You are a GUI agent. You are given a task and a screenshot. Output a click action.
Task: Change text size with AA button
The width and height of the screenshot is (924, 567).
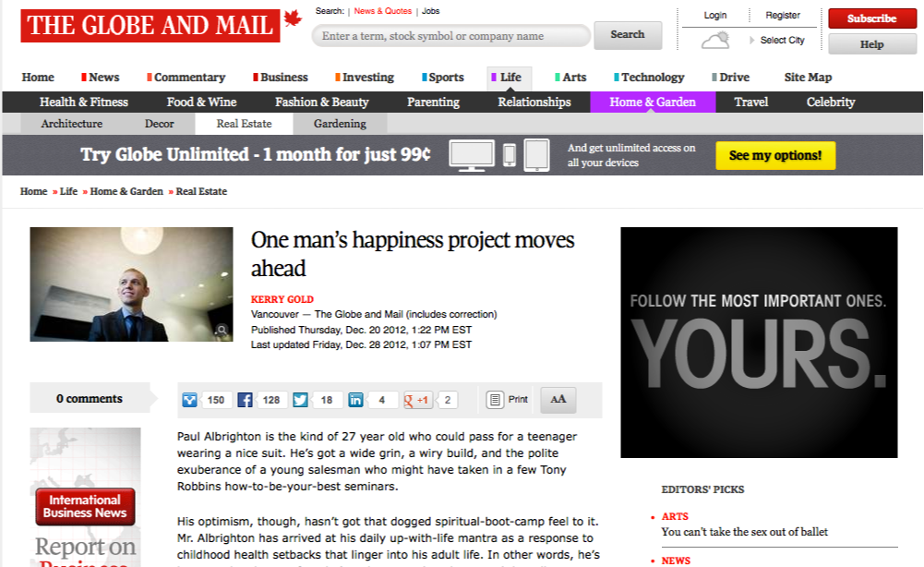[558, 400]
